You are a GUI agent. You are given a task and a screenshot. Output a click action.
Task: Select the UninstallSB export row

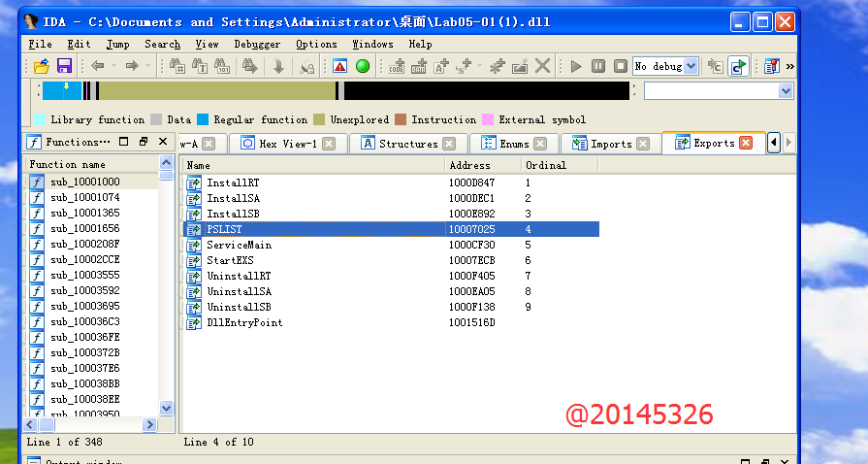[392, 307]
